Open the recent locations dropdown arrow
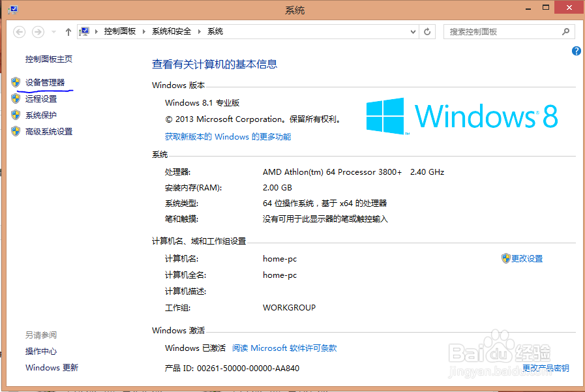Image resolution: width=585 pixels, height=392 pixels. click(53, 32)
